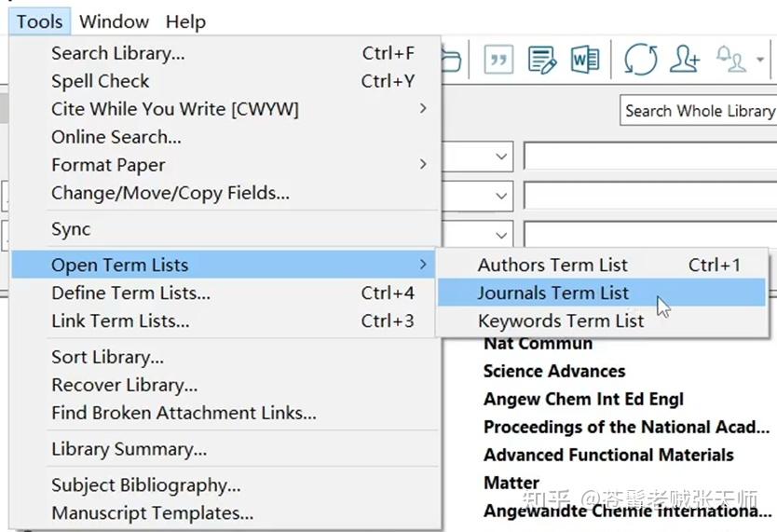Viewport: 777px width, 532px height.
Task: Open the second search row dropdown
Action: pos(502,196)
